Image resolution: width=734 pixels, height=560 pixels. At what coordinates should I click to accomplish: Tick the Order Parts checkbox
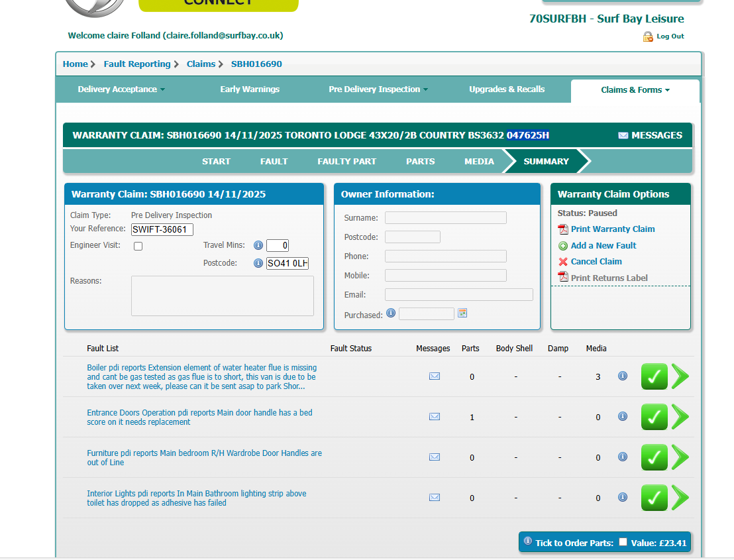[x=623, y=541]
